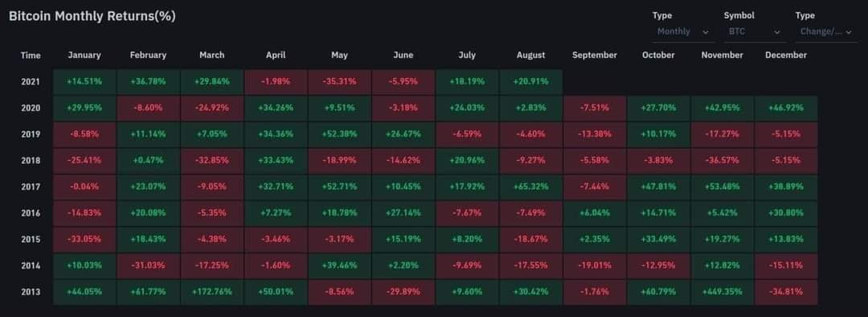Click the 2017 row label
868x317 pixels.
(31, 187)
